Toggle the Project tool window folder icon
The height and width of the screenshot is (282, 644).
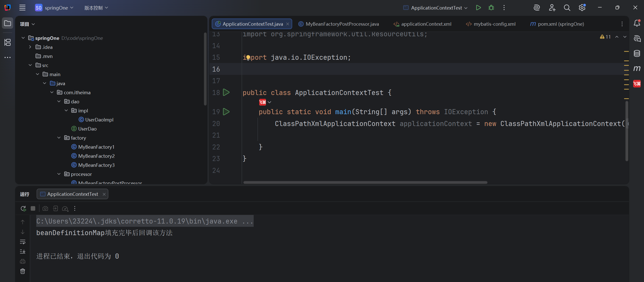pyautogui.click(x=8, y=23)
